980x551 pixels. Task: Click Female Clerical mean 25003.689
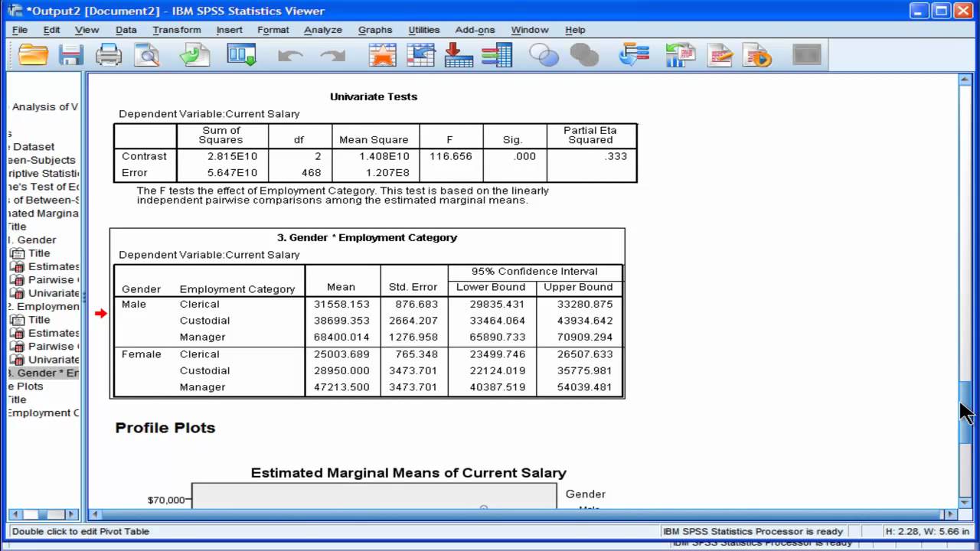click(341, 354)
